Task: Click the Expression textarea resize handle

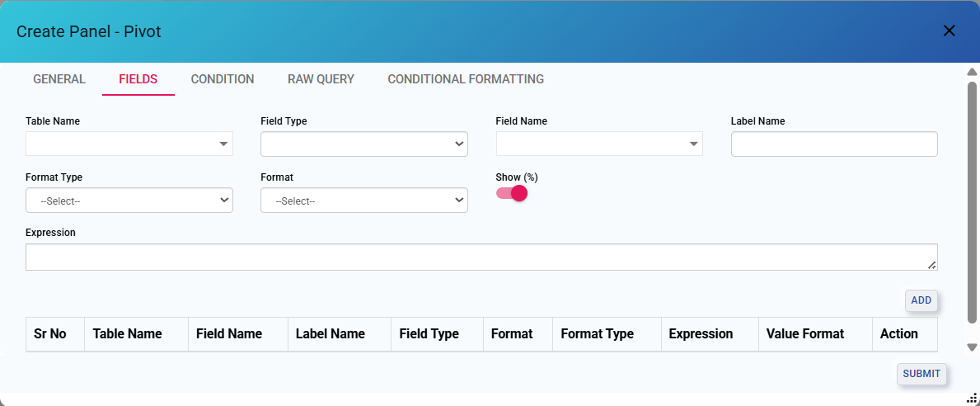Action: tap(931, 265)
